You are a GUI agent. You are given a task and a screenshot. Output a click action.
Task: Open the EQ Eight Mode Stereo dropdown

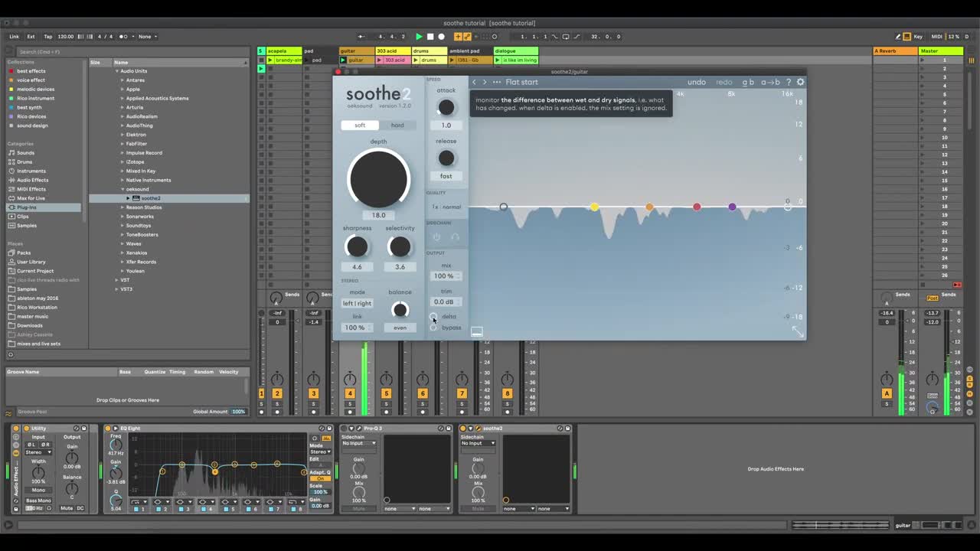[321, 452]
